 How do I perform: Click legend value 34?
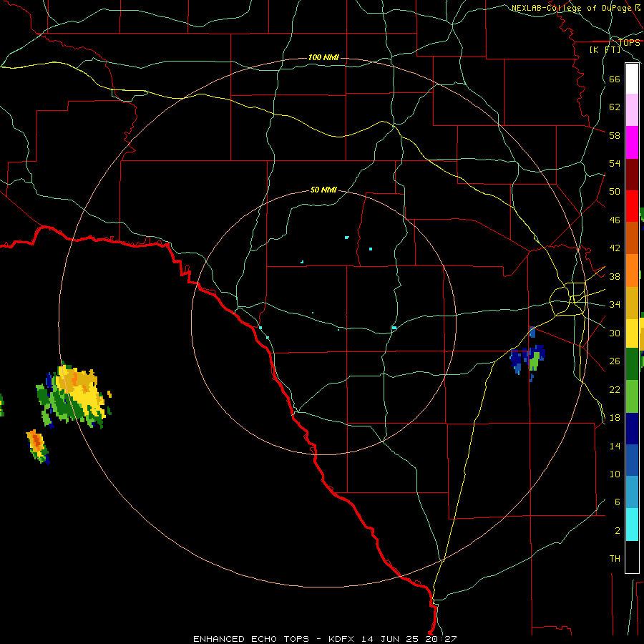pyautogui.click(x=615, y=305)
